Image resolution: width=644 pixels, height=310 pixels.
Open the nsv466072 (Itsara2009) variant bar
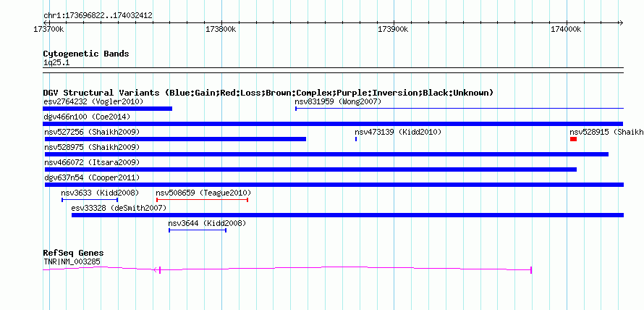(311, 169)
